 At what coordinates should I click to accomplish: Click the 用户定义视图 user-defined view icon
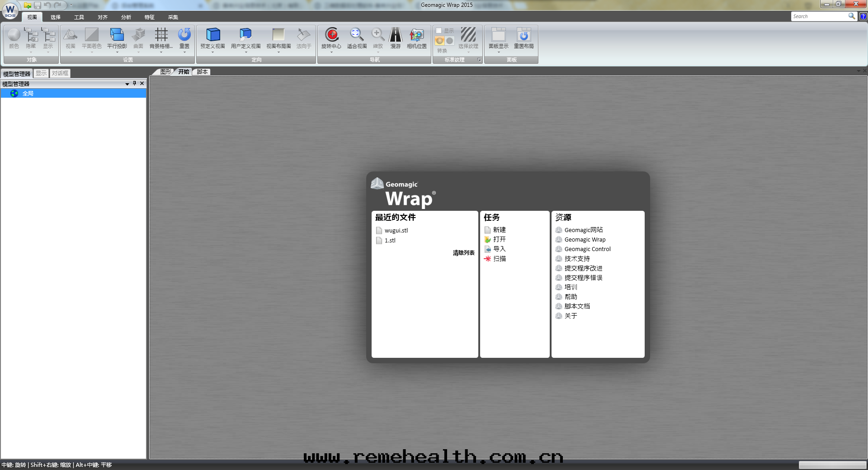pos(245,35)
